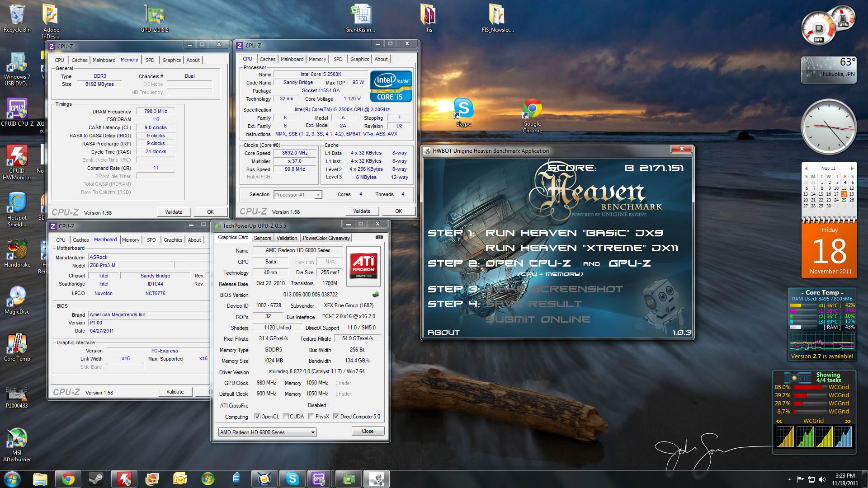Open Skype from the taskbar

[292, 479]
